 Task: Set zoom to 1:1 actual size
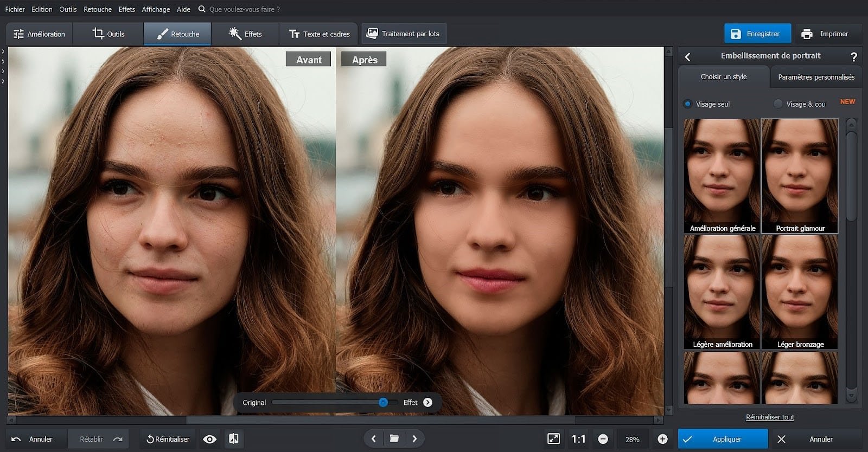pyautogui.click(x=579, y=439)
